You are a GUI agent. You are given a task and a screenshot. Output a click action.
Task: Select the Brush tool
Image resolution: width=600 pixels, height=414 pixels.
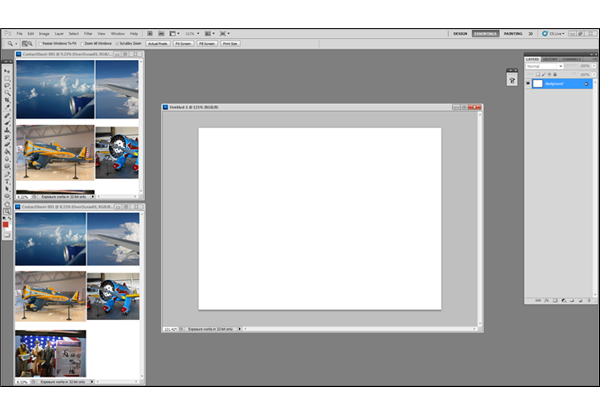[x=7, y=123]
